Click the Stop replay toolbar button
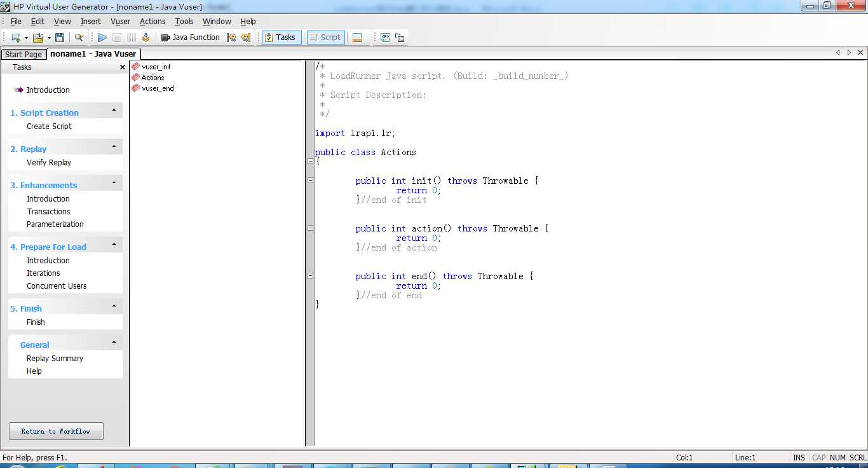868x468 pixels. point(117,38)
